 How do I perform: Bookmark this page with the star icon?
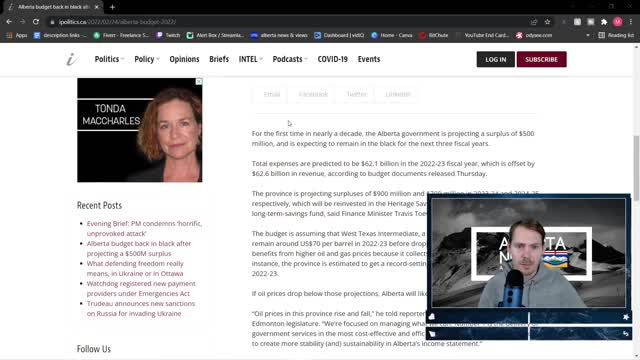tap(547, 22)
